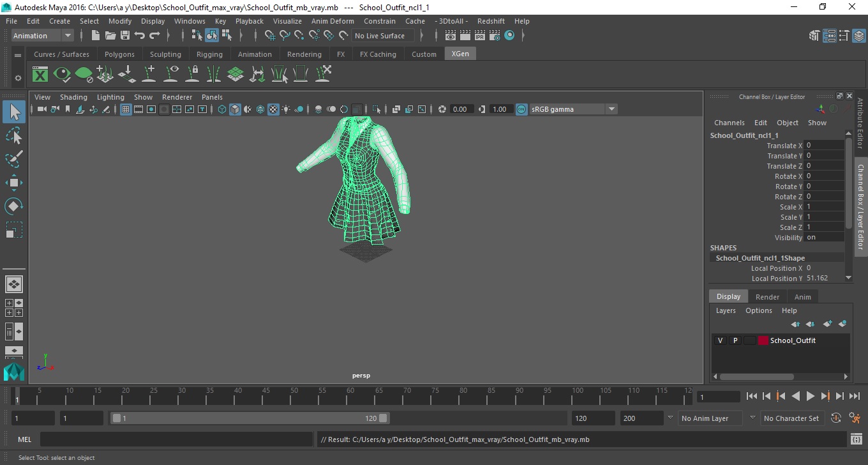This screenshot has height=465, width=868.
Task: Click the green leaf clear-preview XGen icon
Action: coord(84,74)
